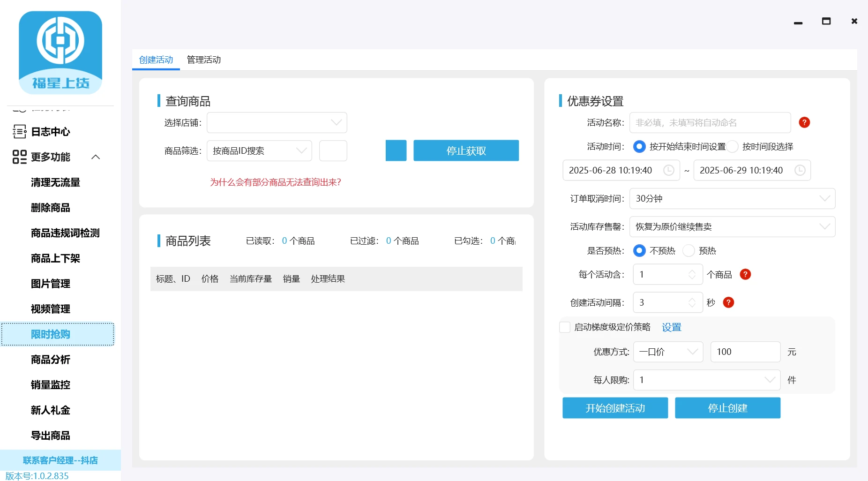Click 停止创建 button

(x=727, y=408)
